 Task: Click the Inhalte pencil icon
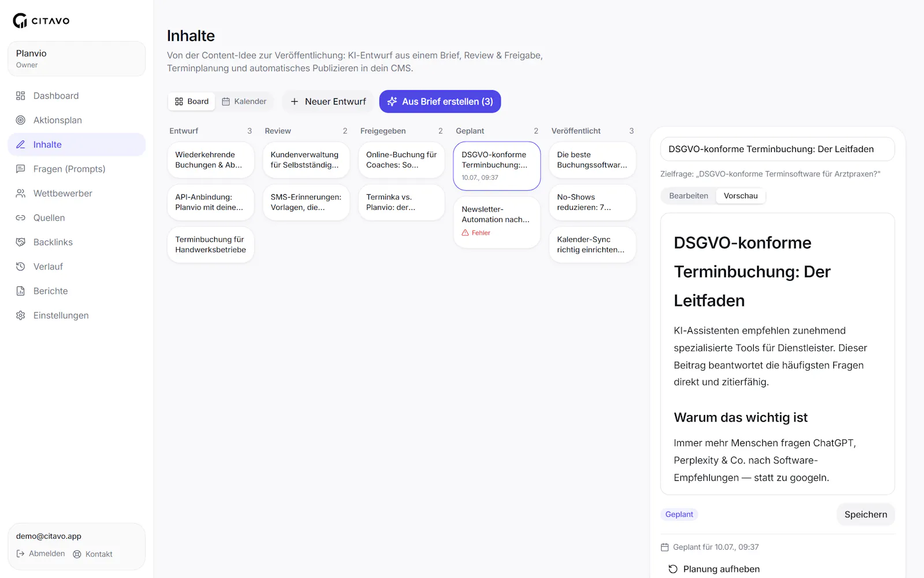[21, 144]
